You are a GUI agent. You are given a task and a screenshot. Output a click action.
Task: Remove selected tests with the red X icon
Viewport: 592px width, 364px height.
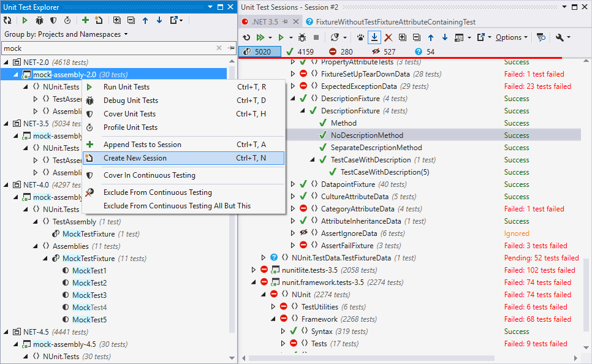pos(389,37)
